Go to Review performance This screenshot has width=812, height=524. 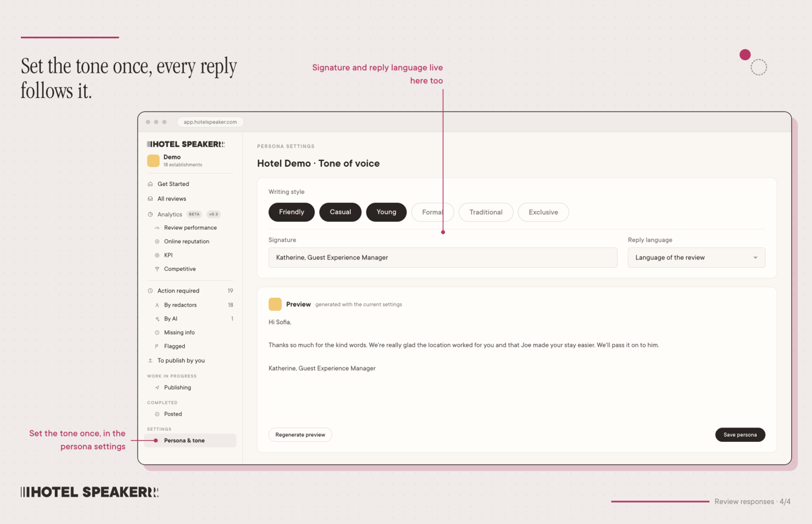[190, 228]
